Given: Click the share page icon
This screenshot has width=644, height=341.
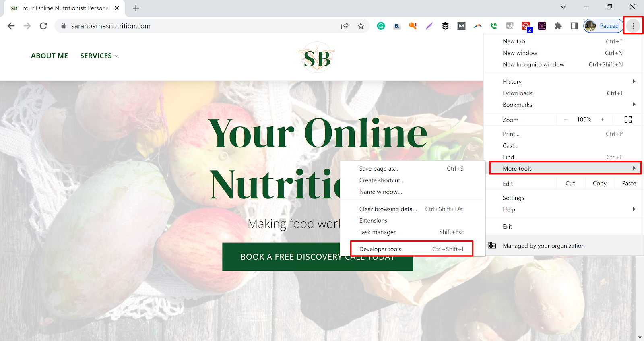Looking at the screenshot, I should tap(345, 26).
